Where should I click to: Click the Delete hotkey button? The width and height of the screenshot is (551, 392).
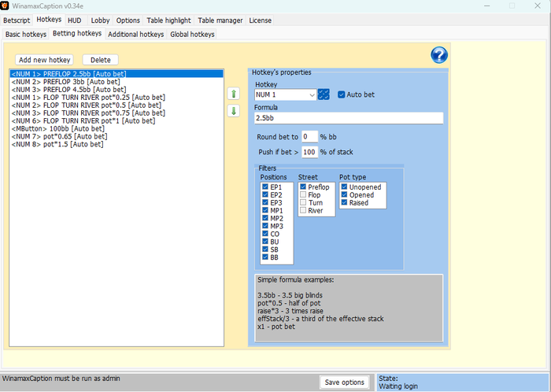pos(101,60)
